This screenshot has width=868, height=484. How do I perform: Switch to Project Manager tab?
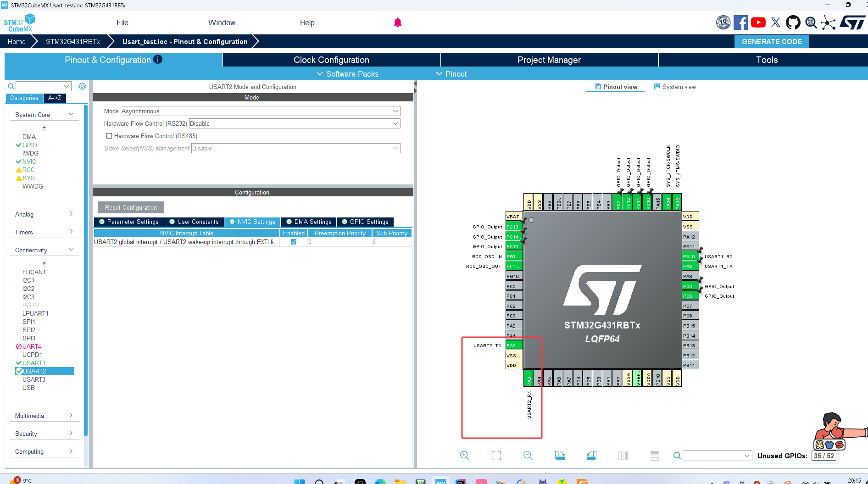click(549, 60)
